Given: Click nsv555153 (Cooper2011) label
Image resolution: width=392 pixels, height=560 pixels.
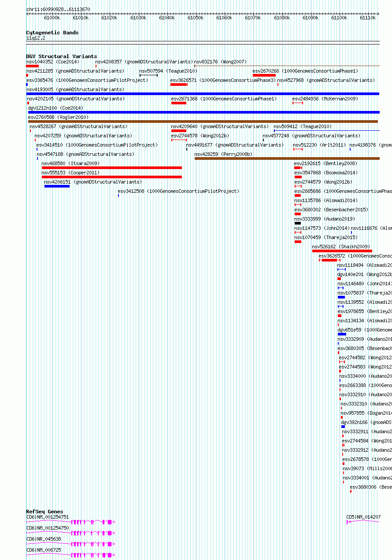Looking at the screenshot, I should pos(70,173).
